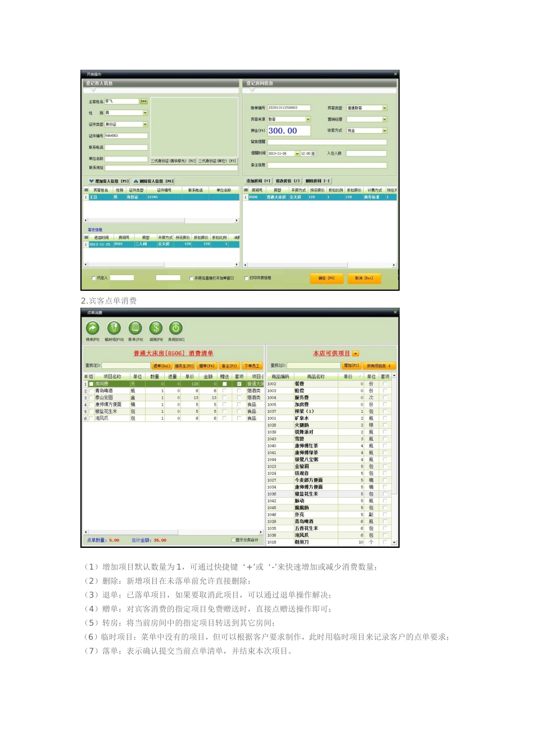Select the 8508 room row in room table

coord(319,197)
